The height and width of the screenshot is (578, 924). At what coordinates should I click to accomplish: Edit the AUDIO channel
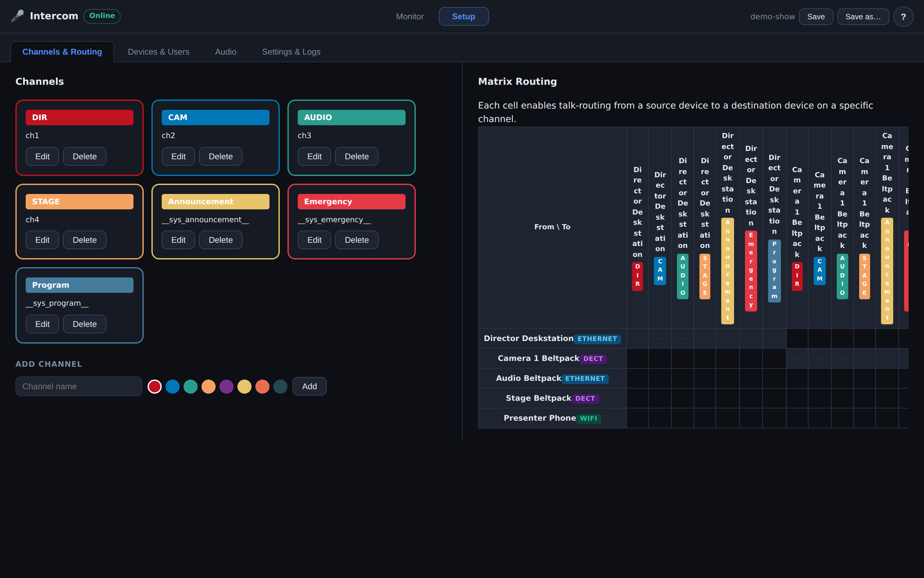(x=314, y=156)
